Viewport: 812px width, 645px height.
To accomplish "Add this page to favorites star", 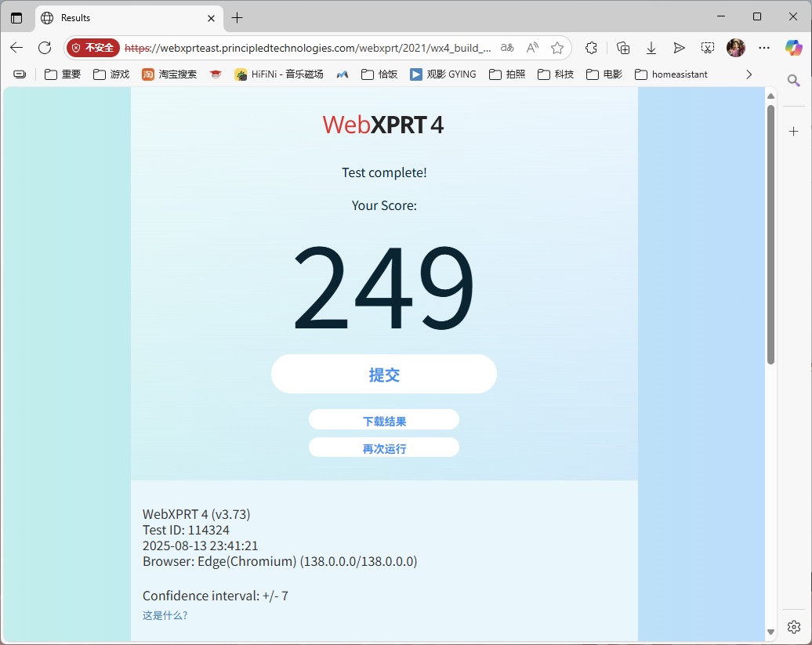I will [557, 48].
